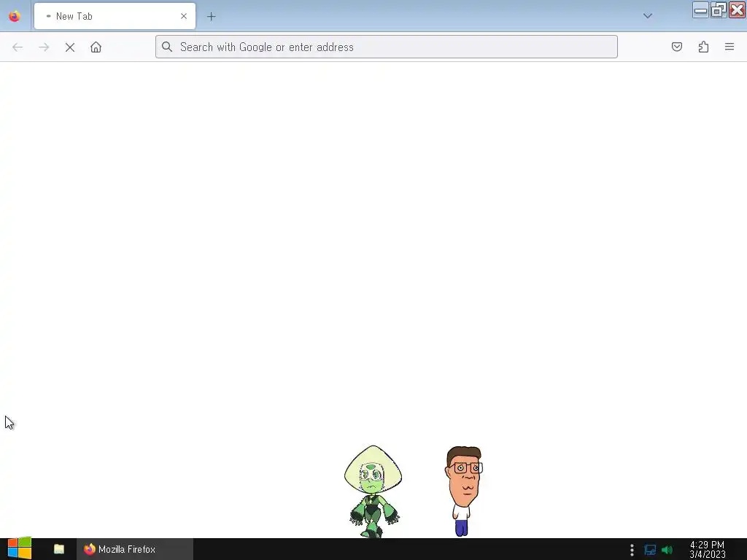Close the Firefox window

pyautogui.click(x=737, y=10)
